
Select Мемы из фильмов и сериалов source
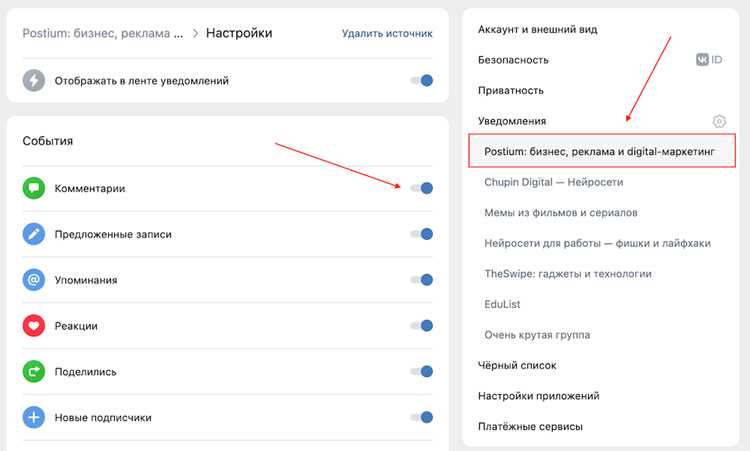click(x=561, y=213)
